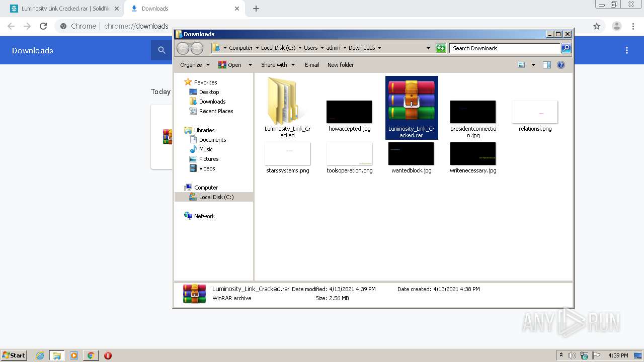Click the Explorer Forward navigation arrow
Viewport: 644px width, 362px height.
[197, 48]
